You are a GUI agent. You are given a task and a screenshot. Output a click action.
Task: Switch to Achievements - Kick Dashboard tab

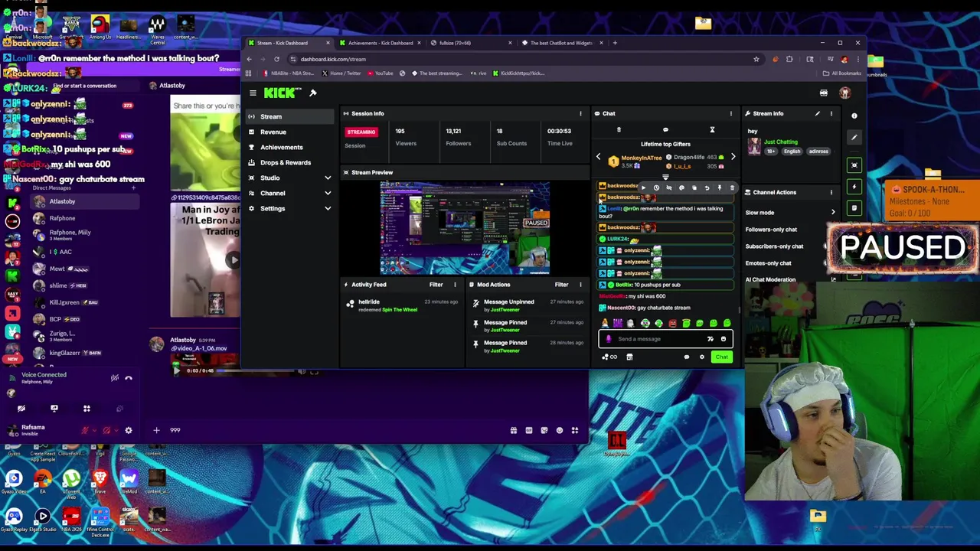pyautogui.click(x=380, y=43)
